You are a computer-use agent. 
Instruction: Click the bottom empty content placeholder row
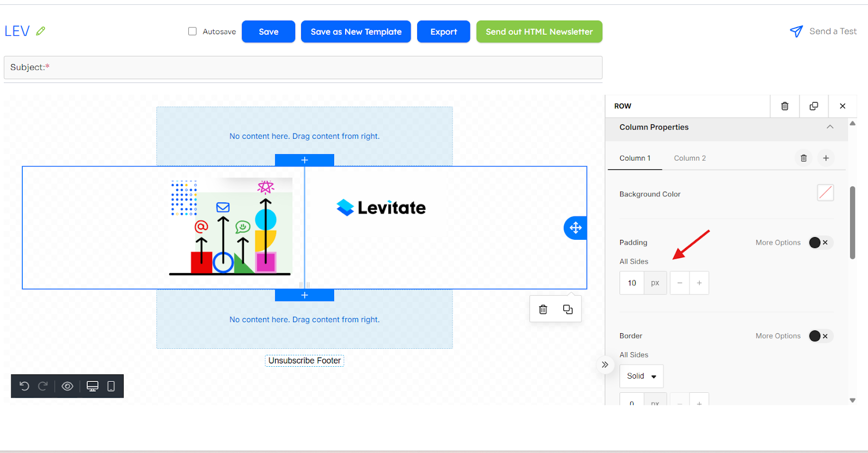[x=304, y=320]
